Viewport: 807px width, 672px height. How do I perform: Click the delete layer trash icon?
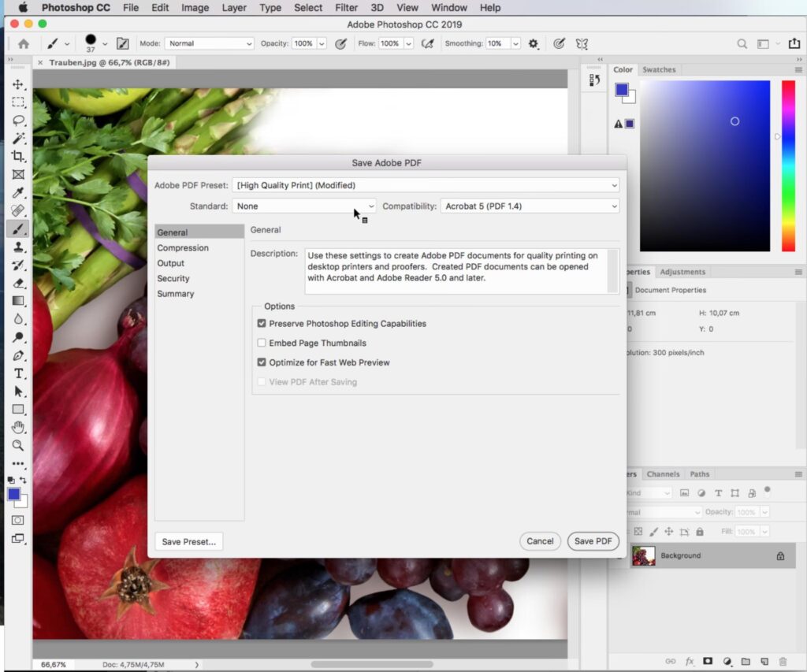(783, 662)
